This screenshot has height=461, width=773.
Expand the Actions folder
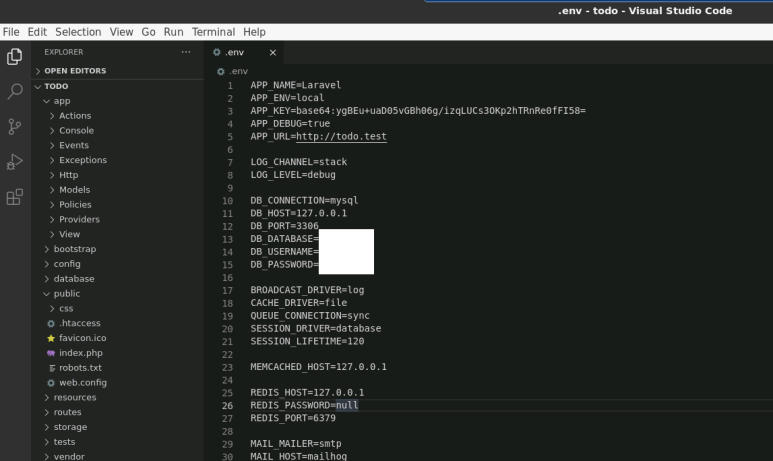pos(117,116)
